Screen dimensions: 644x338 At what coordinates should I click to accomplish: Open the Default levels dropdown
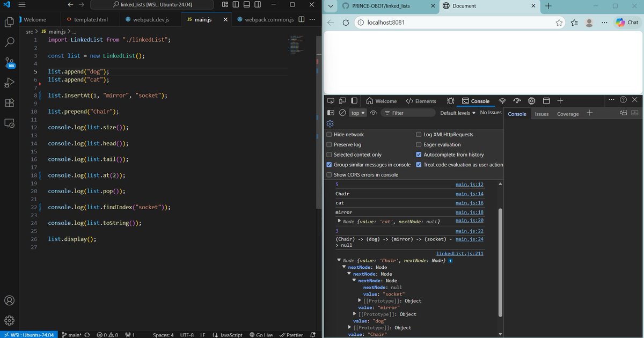pos(458,113)
